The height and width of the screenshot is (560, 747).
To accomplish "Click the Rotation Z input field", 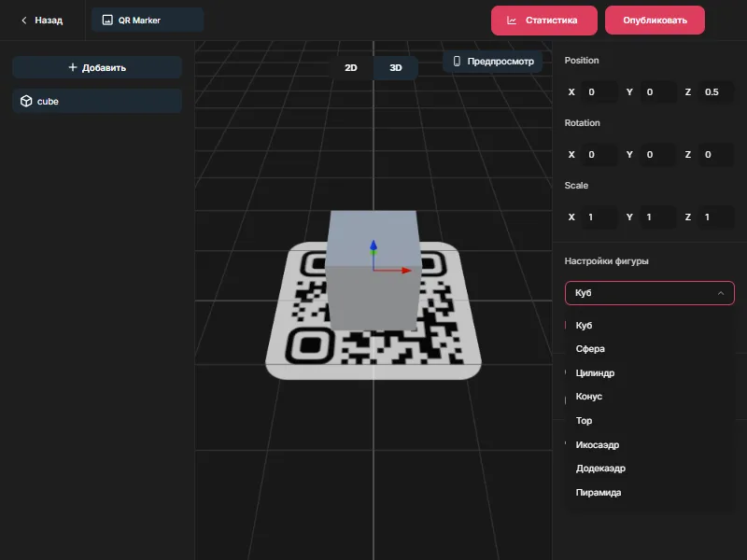I will point(716,154).
